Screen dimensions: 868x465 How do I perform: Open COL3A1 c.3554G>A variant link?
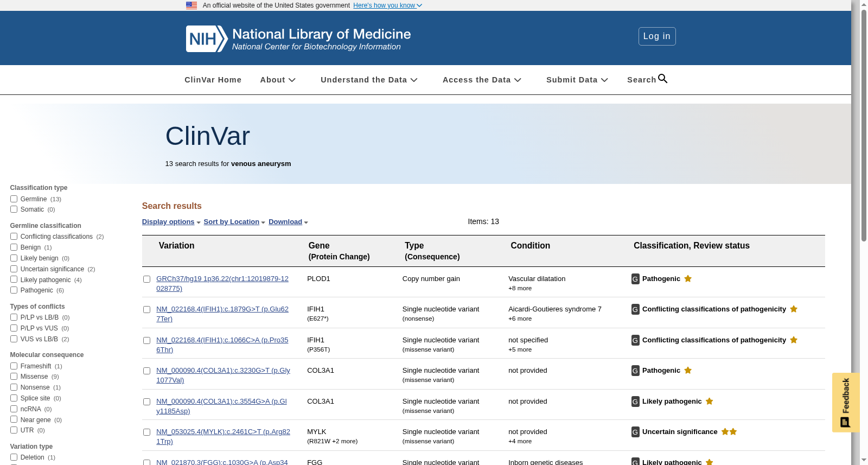[221, 406]
